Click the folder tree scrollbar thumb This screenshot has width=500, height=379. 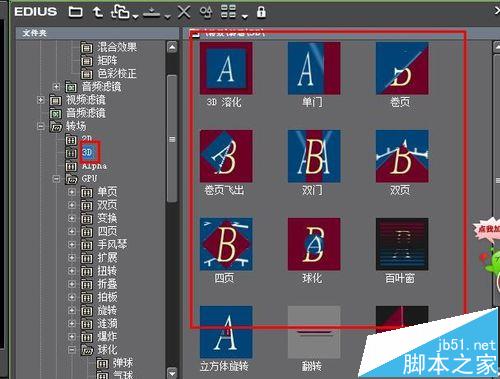pyautogui.click(x=172, y=139)
